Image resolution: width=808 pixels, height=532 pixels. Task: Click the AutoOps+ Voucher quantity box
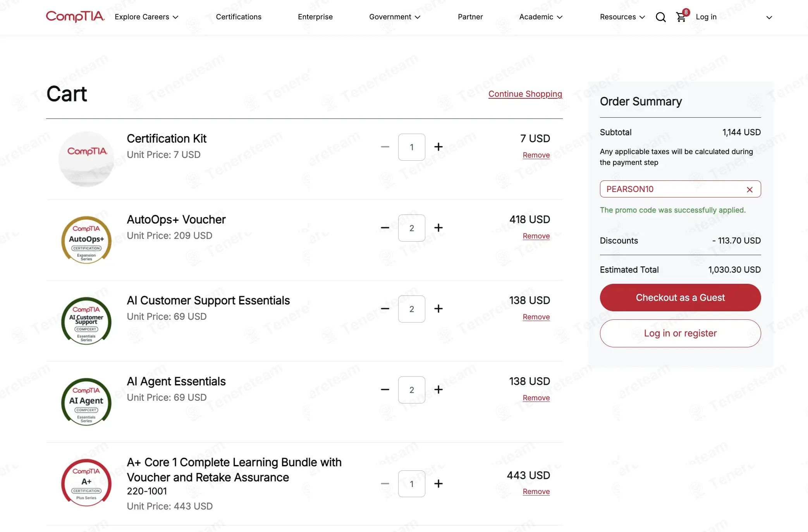412,228
